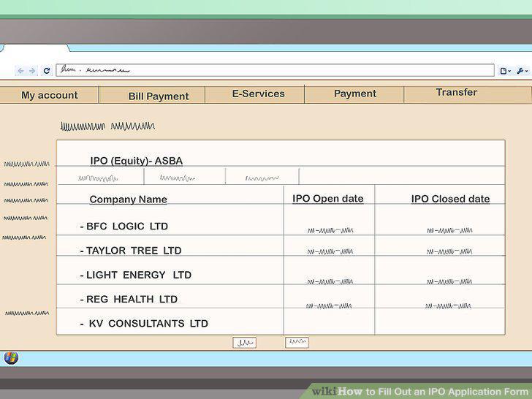
Task: Reload the page with refresh icon
Action: click(47, 71)
